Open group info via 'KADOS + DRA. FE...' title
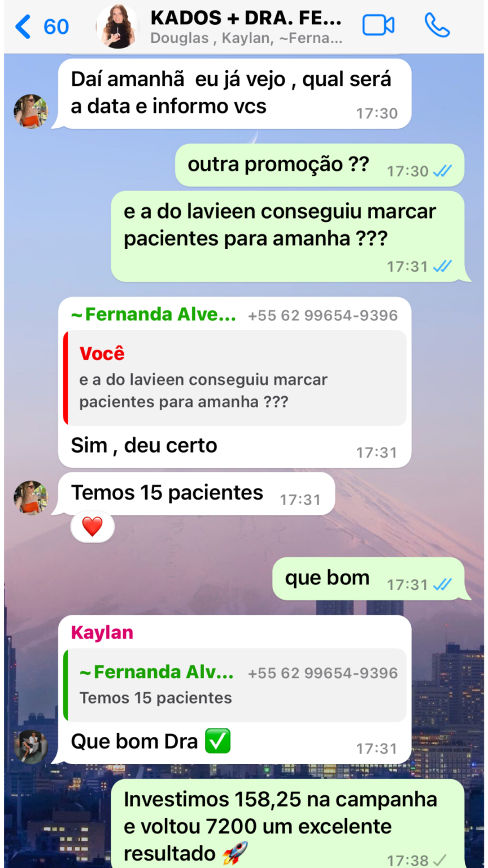 pyautogui.click(x=246, y=19)
